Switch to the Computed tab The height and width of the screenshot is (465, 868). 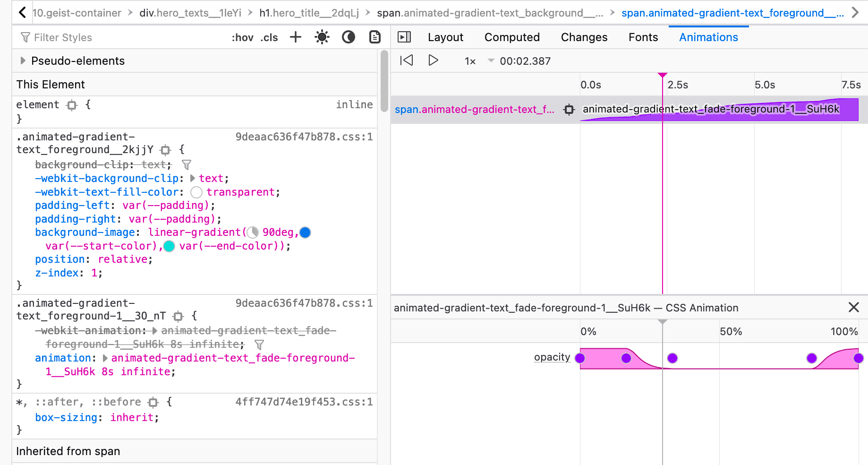point(512,37)
